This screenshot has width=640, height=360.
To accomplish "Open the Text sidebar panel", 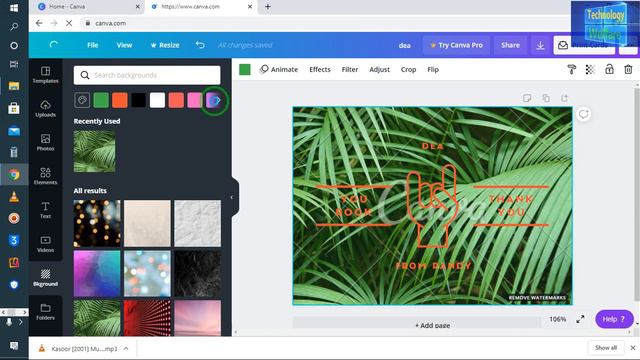I will pyautogui.click(x=45, y=210).
